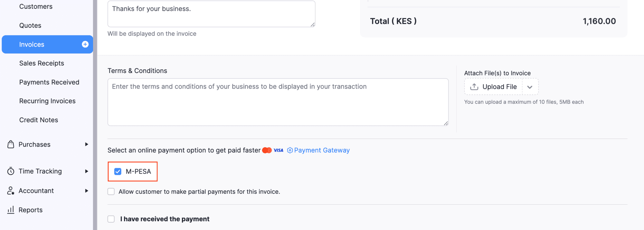
Task: Click the Mastercard payment icon
Action: (x=267, y=150)
